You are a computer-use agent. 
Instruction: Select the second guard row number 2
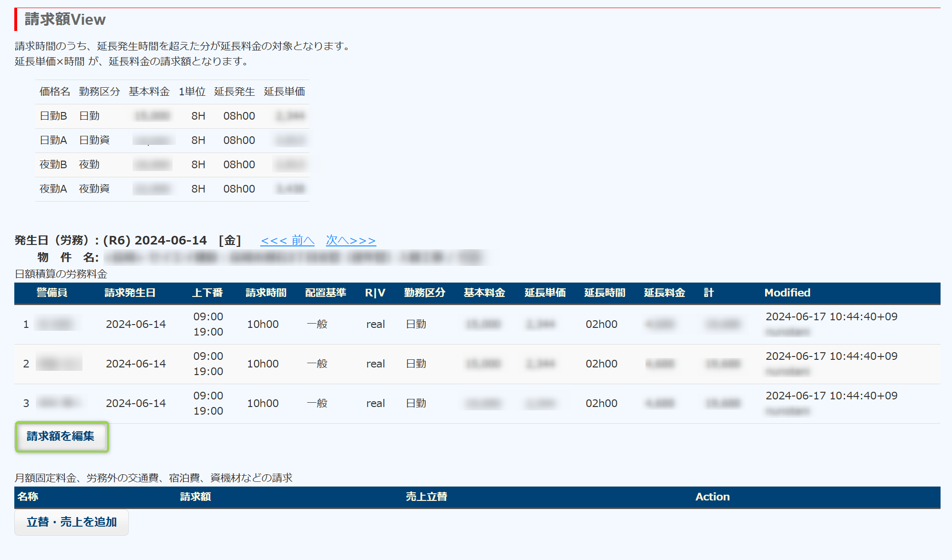tap(26, 364)
